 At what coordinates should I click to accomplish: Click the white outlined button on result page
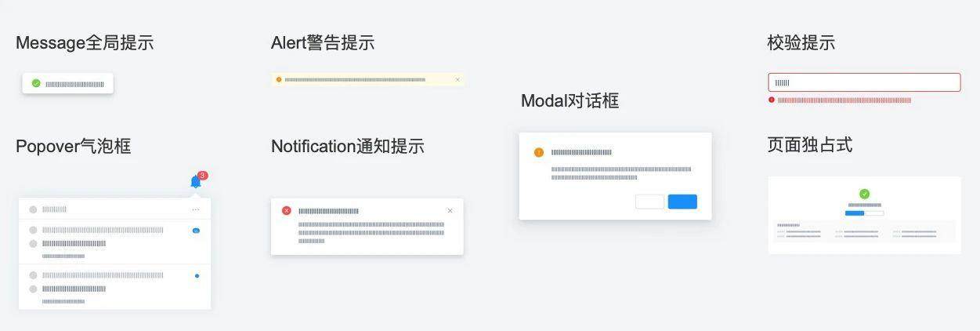pyautogui.click(x=874, y=213)
